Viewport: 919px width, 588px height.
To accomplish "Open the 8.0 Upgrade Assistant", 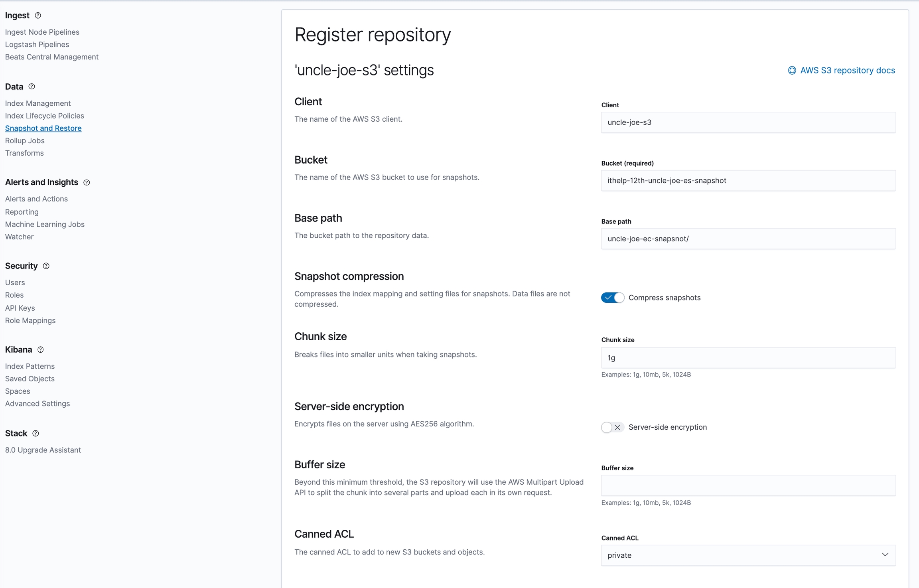I will coord(43,450).
